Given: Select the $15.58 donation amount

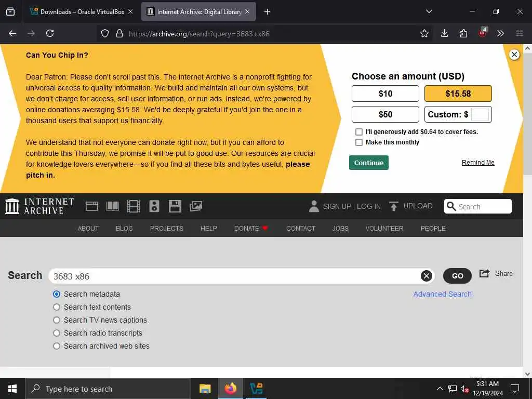Looking at the screenshot, I should click(x=458, y=94).
